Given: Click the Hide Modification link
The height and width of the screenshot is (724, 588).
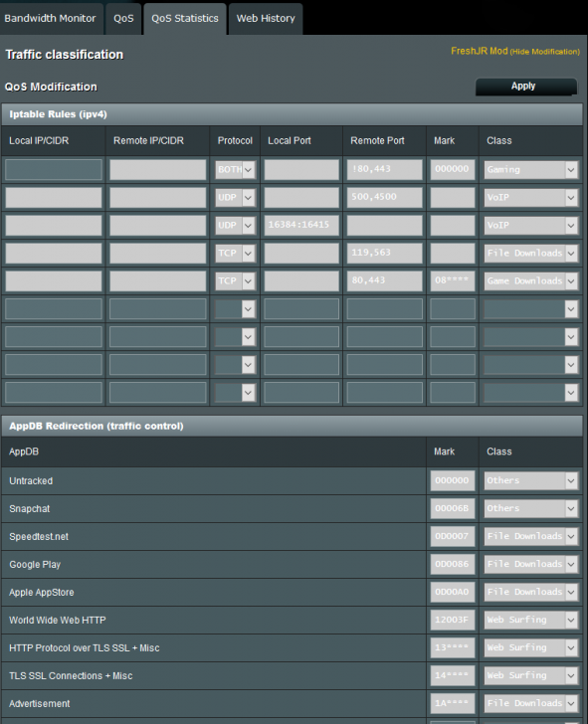Looking at the screenshot, I should click(544, 52).
